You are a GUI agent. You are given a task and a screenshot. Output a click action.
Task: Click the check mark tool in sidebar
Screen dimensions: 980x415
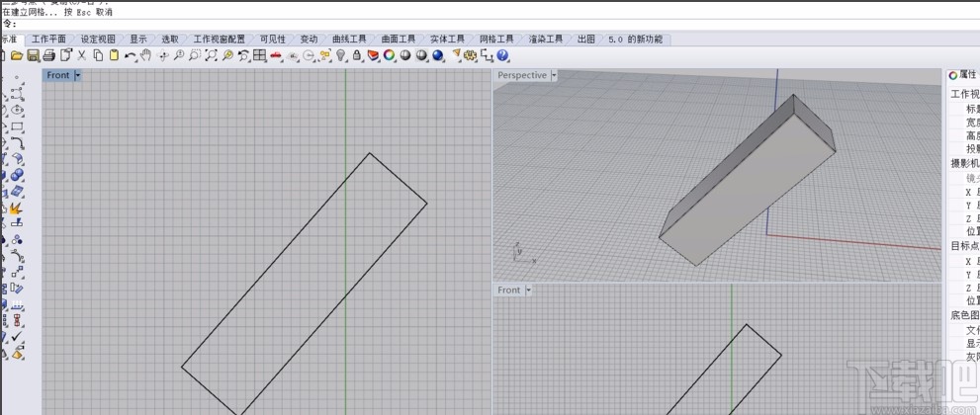(18, 337)
